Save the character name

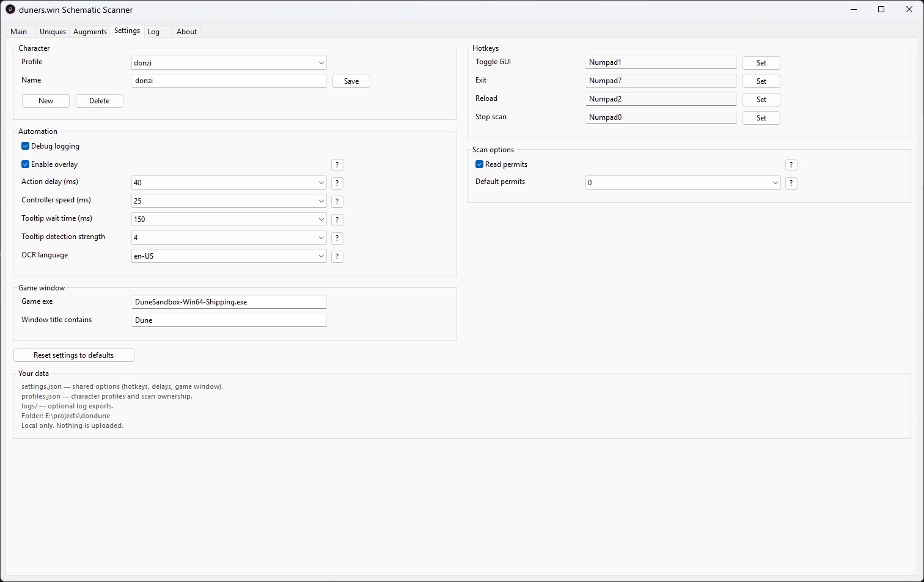(351, 81)
